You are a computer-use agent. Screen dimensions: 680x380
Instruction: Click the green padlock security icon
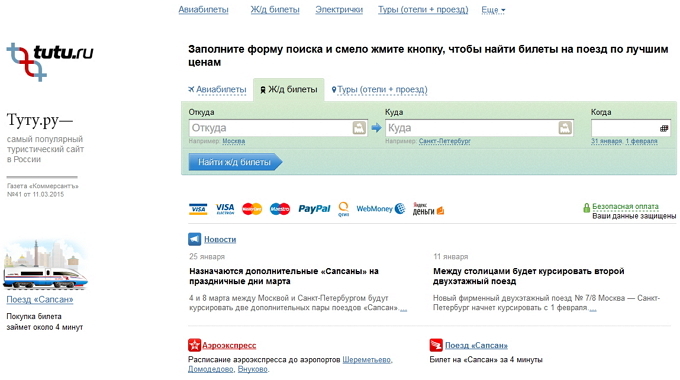tap(586, 208)
